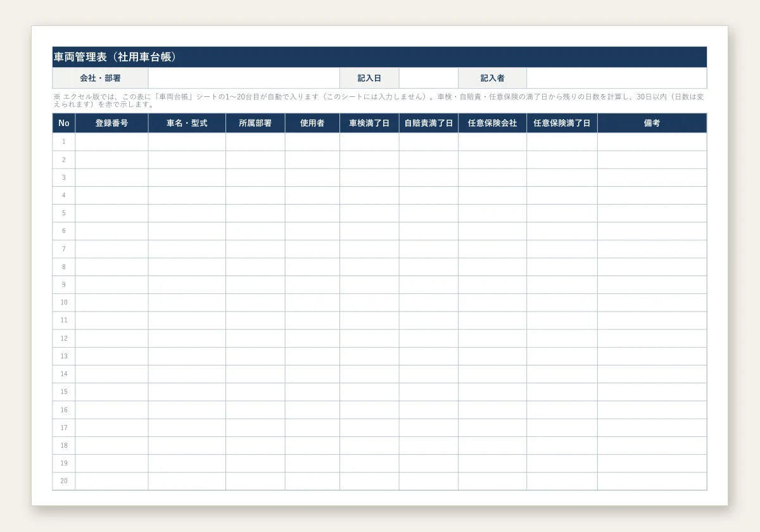Click row number 6 in the No column
This screenshot has width=760, height=532.
pos(64,231)
